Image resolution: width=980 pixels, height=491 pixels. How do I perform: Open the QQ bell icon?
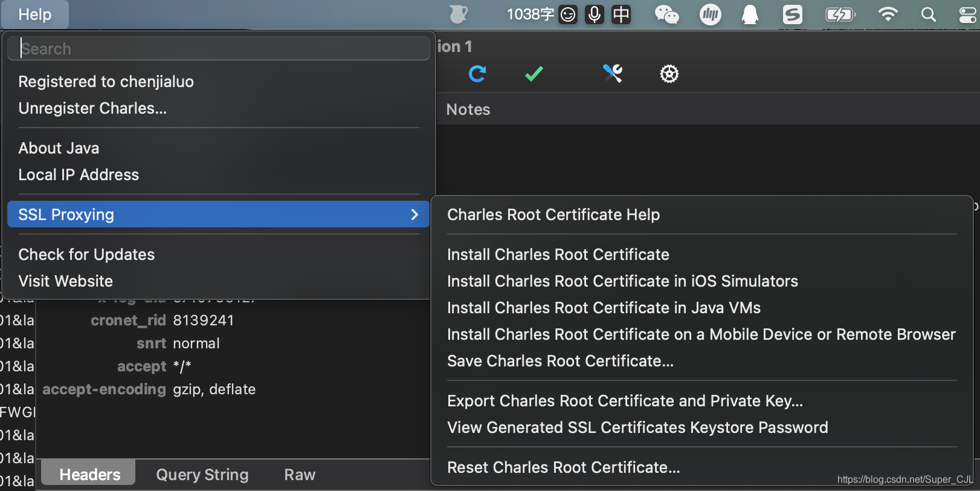[x=750, y=15]
